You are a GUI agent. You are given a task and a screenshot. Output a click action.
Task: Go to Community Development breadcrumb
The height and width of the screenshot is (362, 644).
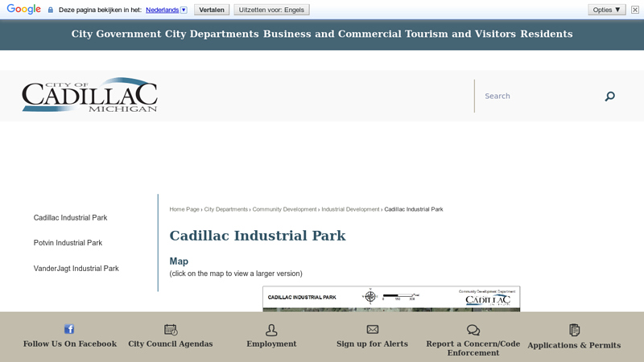(x=285, y=209)
